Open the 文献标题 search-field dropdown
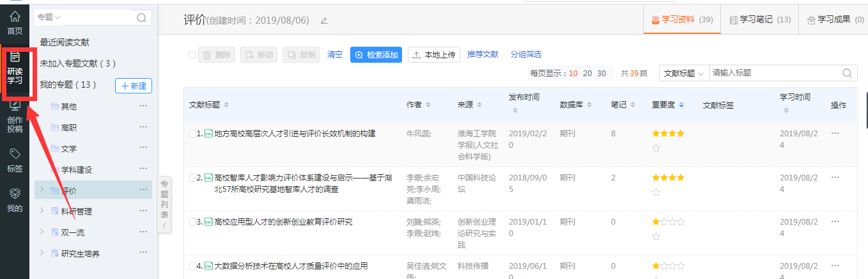Image resolution: width=868 pixels, height=279 pixels. [x=684, y=73]
